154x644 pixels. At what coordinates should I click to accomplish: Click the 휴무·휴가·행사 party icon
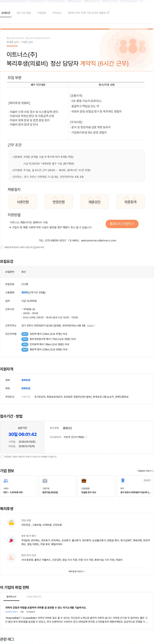tap(12, 540)
